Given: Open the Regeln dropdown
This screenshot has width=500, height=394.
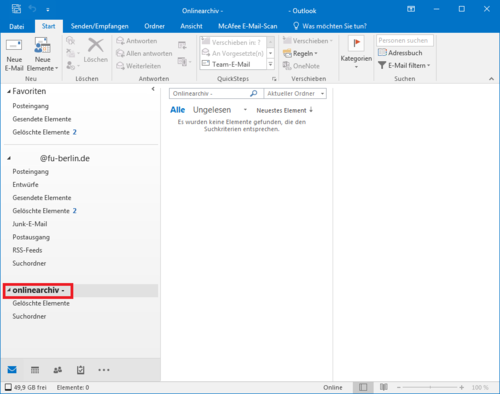Looking at the screenshot, I should [300, 53].
